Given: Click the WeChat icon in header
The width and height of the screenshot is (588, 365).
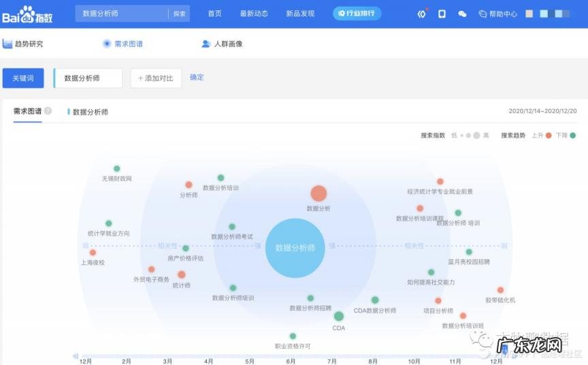Looking at the screenshot, I should (462, 14).
